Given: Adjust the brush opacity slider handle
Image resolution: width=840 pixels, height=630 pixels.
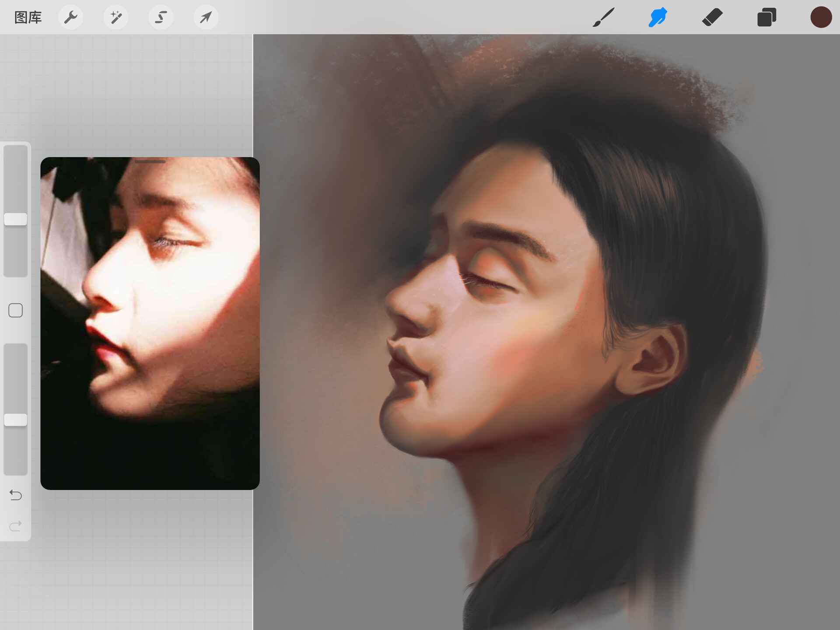Looking at the screenshot, I should pyautogui.click(x=15, y=419).
